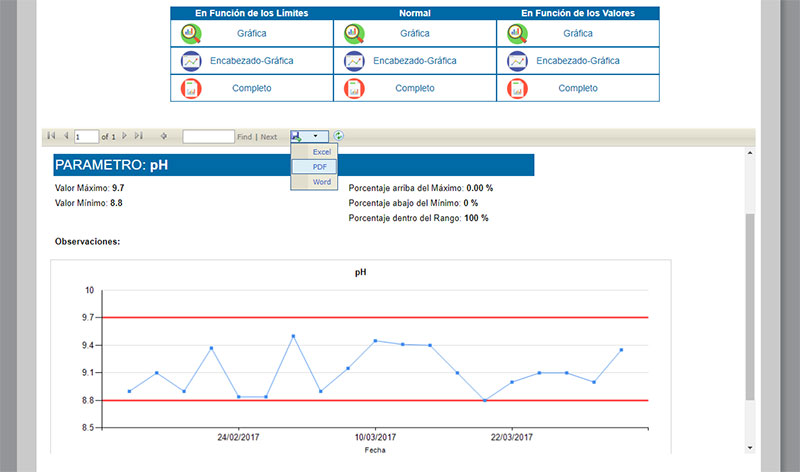Click Porcentaje dentro del Rango value
Screen dimensions: 800x472
click(x=476, y=218)
